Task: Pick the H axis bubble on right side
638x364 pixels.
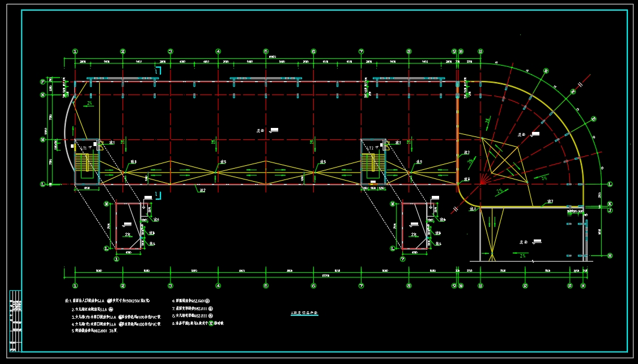Action: [x=610, y=256]
